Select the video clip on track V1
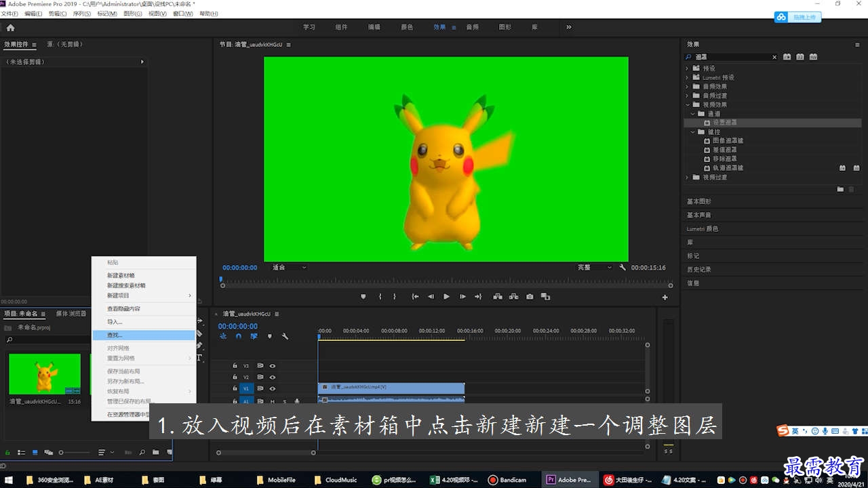868x488 pixels. tap(391, 387)
